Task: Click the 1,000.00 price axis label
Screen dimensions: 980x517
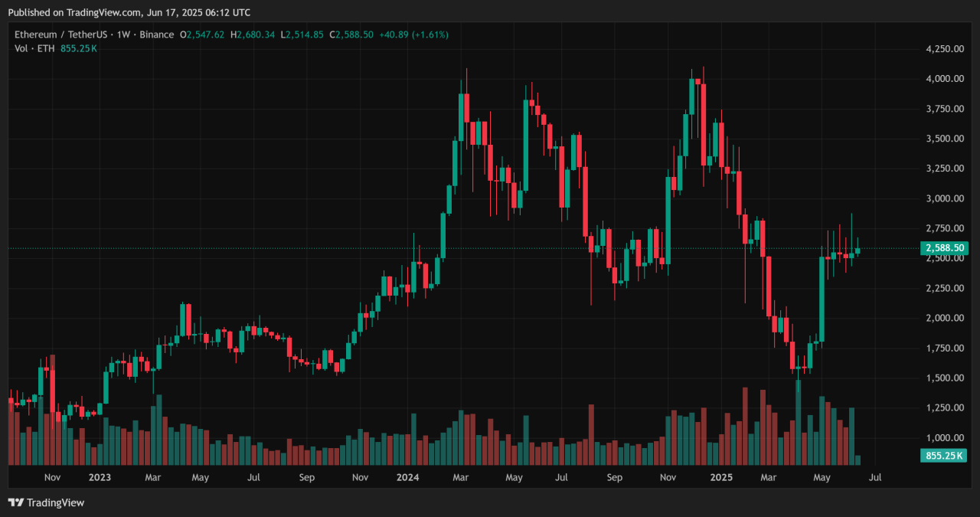Action: pos(944,438)
